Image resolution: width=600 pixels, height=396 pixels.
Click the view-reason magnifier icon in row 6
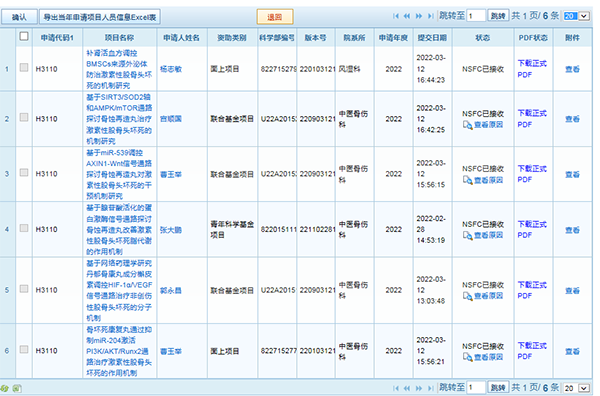coord(467,357)
